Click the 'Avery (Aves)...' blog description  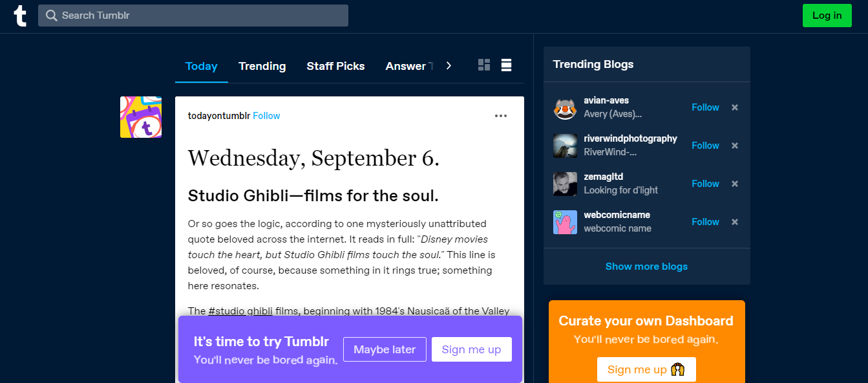(613, 114)
